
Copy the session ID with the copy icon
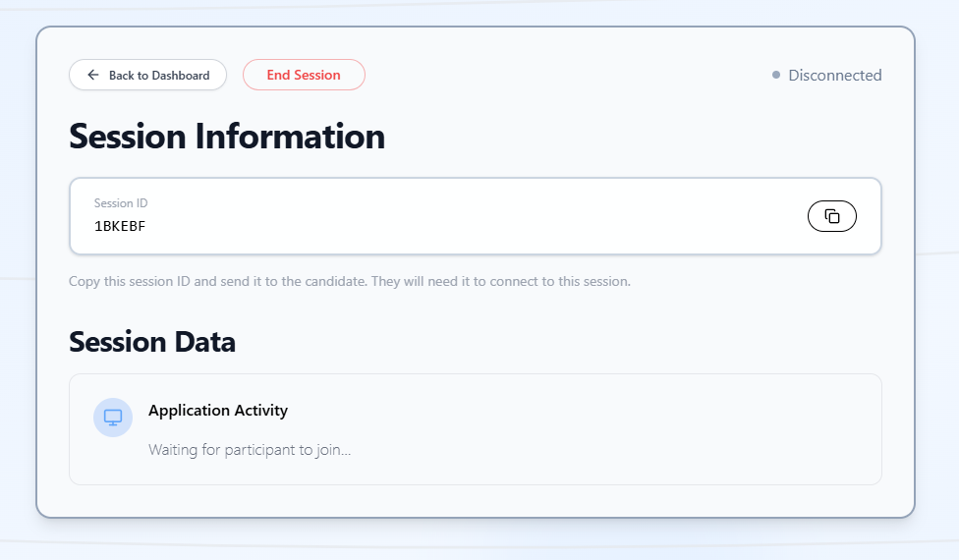click(x=831, y=216)
